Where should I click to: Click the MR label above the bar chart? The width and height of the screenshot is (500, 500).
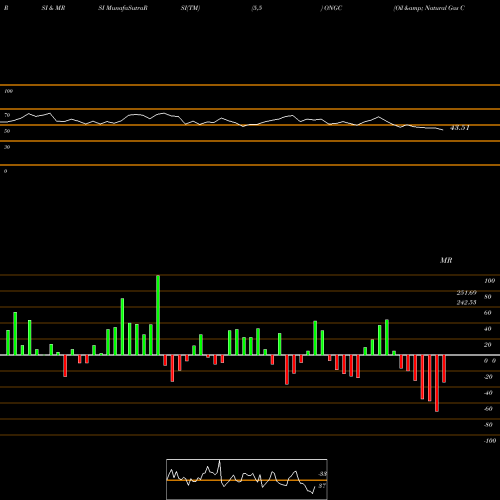[x=446, y=260]
